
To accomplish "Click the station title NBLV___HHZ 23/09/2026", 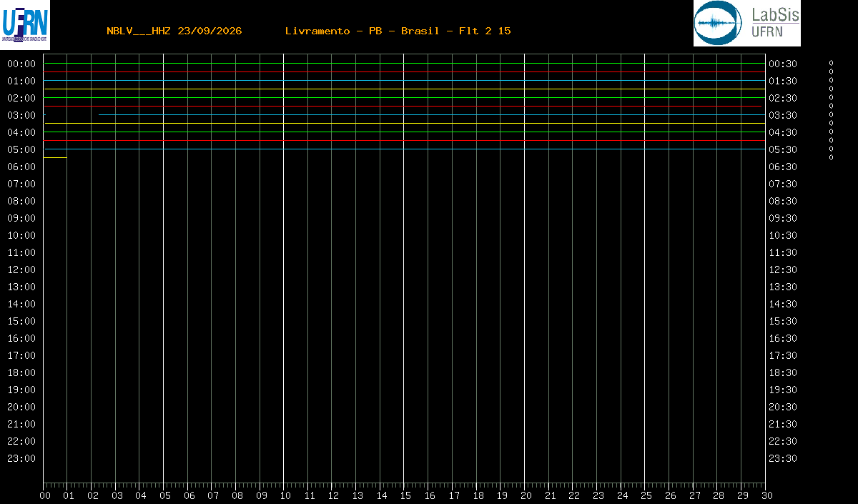I will pos(174,31).
